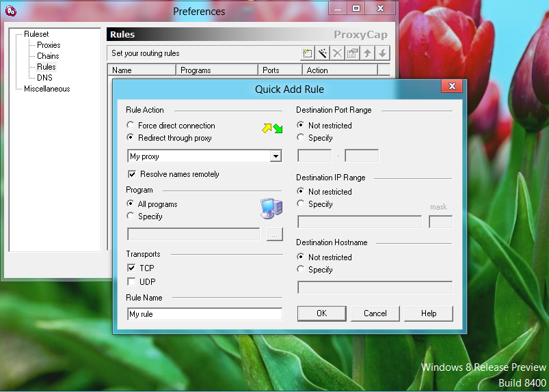Click the Programs column header

point(217,70)
